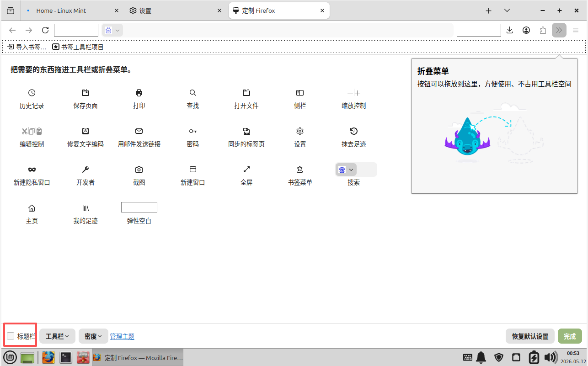Select the 开发者 wrench icon
This screenshot has width=588, height=366.
point(86,170)
